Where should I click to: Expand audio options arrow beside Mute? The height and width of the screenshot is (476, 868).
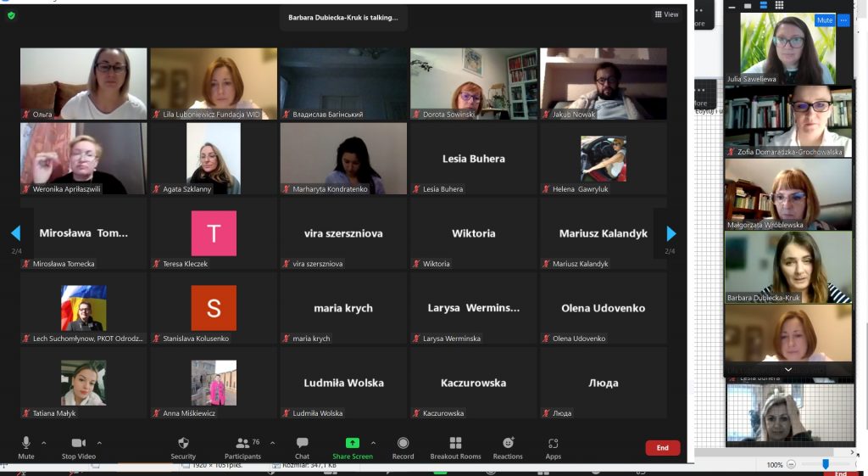click(44, 443)
